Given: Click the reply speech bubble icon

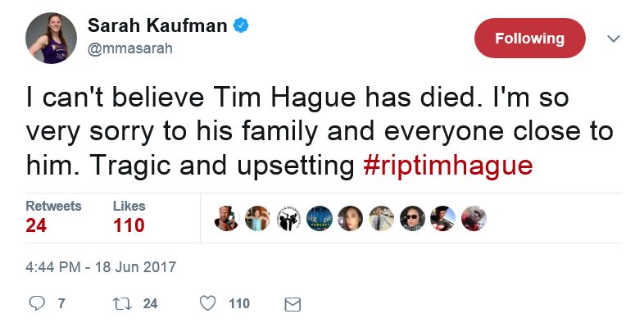Looking at the screenshot, I should (x=37, y=304).
